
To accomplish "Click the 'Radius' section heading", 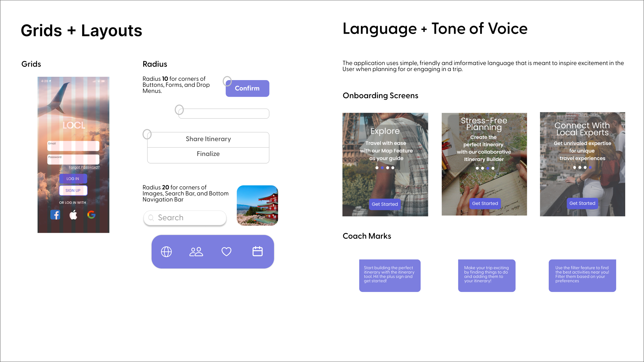I will pos(155,64).
